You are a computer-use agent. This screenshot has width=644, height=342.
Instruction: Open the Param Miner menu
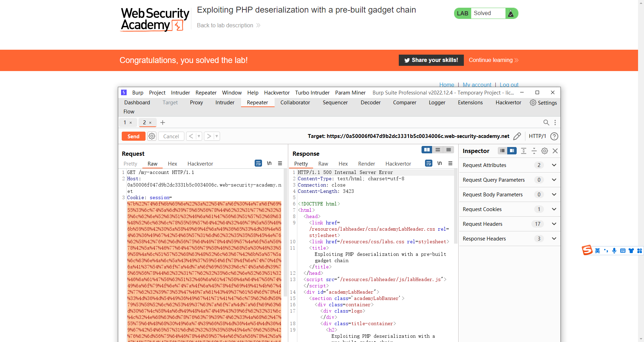(350, 93)
